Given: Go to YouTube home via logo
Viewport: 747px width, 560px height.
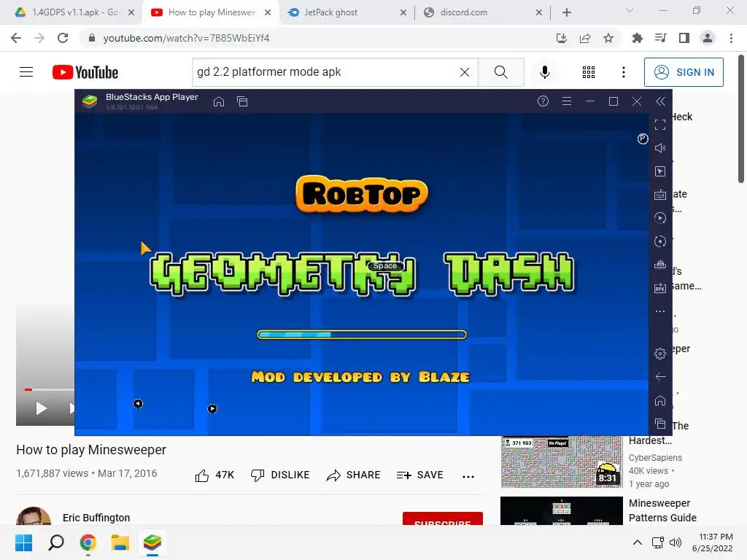Looking at the screenshot, I should coord(85,72).
